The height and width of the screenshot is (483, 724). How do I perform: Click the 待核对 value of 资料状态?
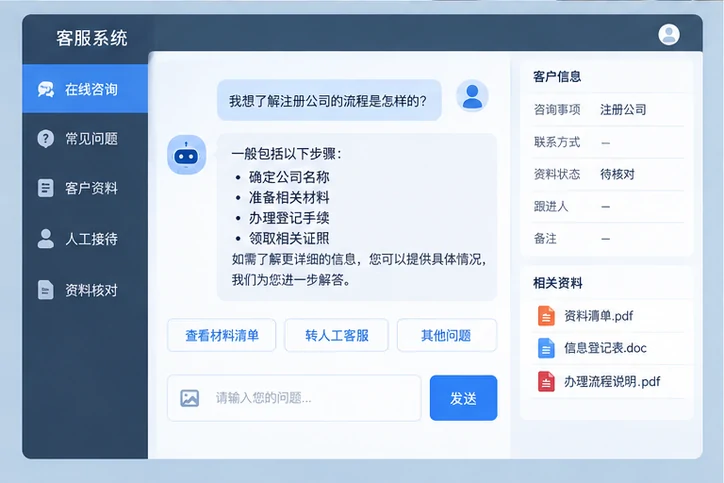tap(617, 174)
